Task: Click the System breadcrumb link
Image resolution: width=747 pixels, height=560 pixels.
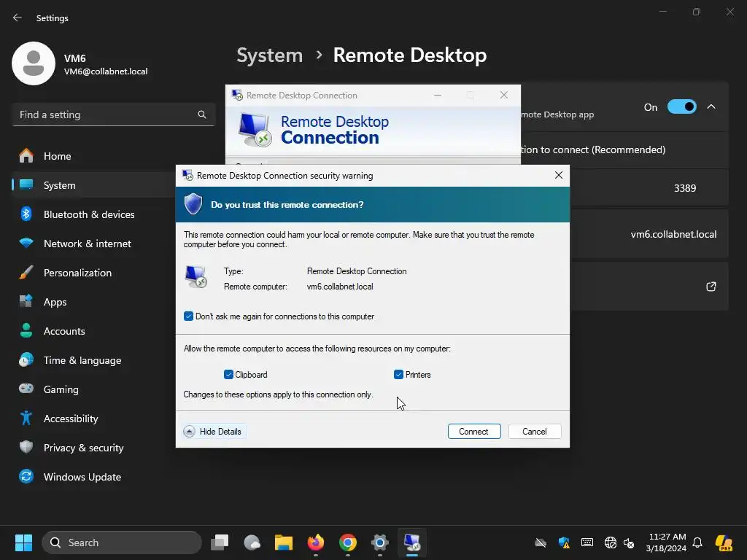Action: (270, 55)
